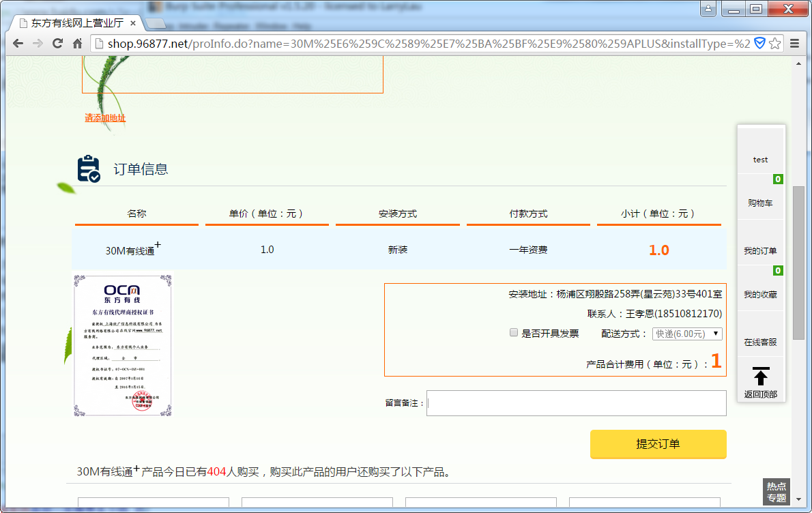Click the 名称 column header

136,214
